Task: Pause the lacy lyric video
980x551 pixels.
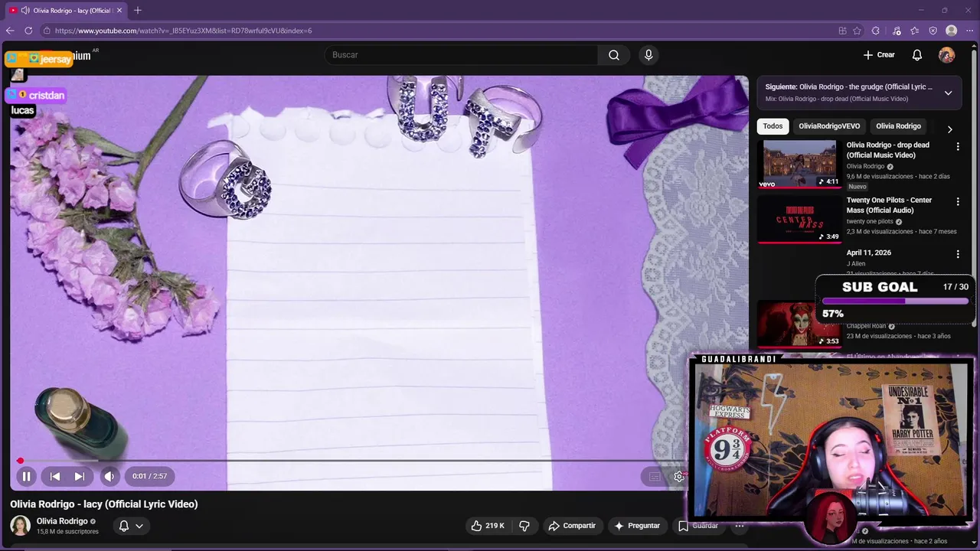Action: click(26, 476)
